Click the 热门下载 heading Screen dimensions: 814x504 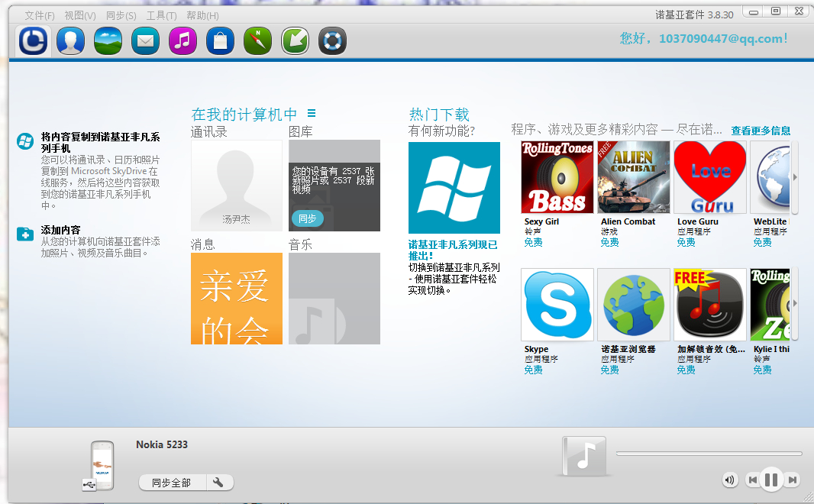[x=439, y=115]
